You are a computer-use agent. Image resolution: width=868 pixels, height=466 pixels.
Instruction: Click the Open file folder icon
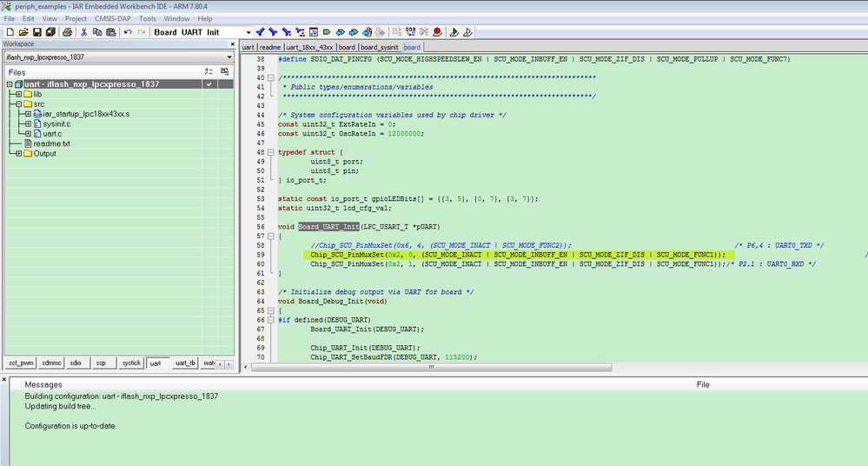(23, 32)
